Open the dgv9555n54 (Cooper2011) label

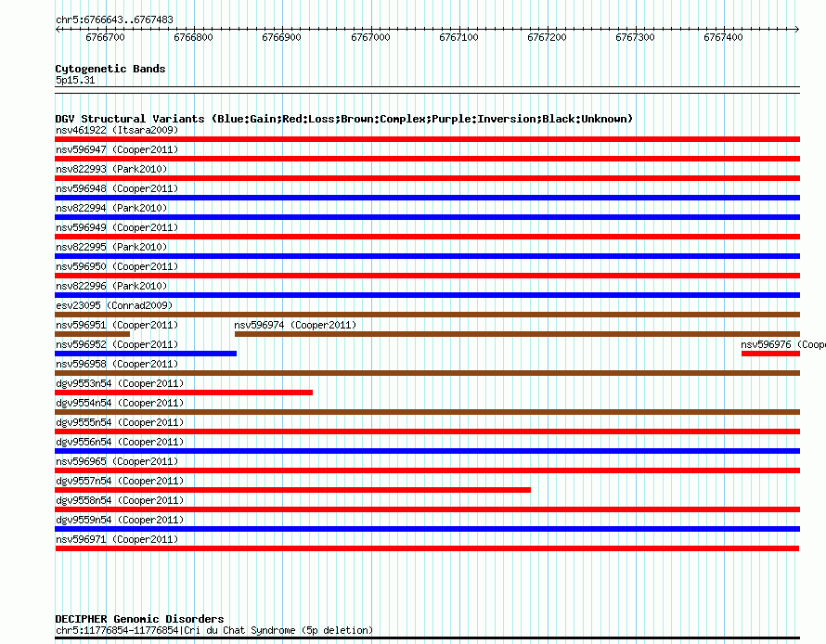click(120, 422)
